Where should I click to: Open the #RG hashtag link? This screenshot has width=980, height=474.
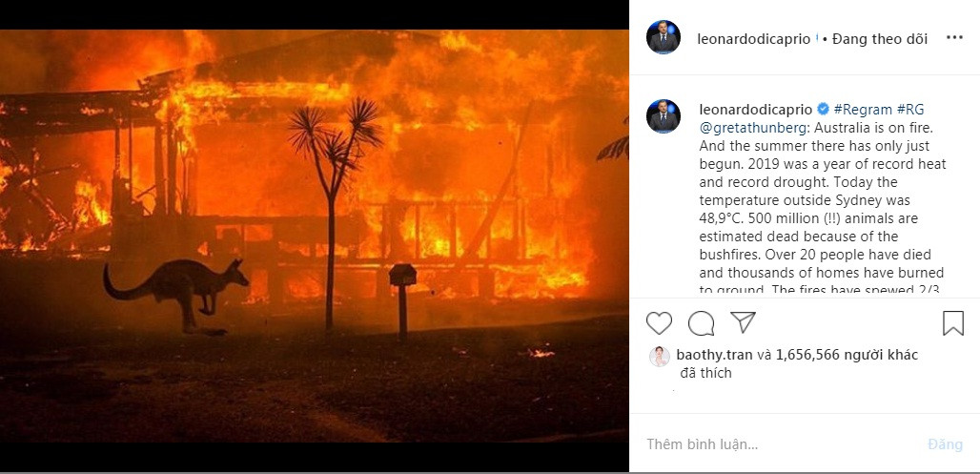[x=910, y=110]
